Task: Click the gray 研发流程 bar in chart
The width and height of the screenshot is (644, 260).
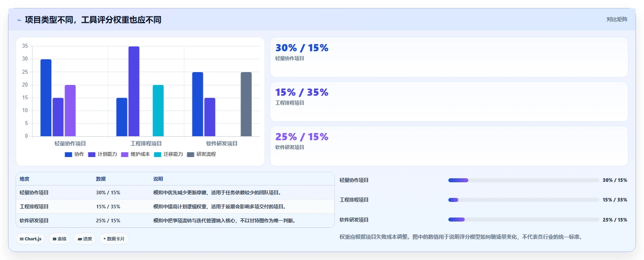Action: point(246,104)
